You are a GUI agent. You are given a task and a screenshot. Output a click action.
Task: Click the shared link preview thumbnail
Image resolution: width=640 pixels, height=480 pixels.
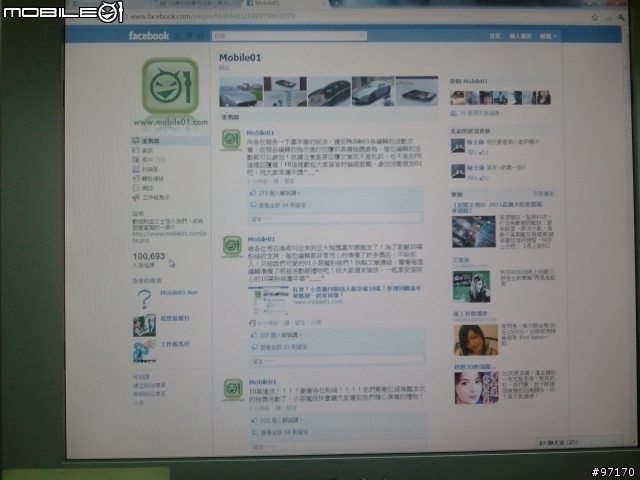pos(269,300)
